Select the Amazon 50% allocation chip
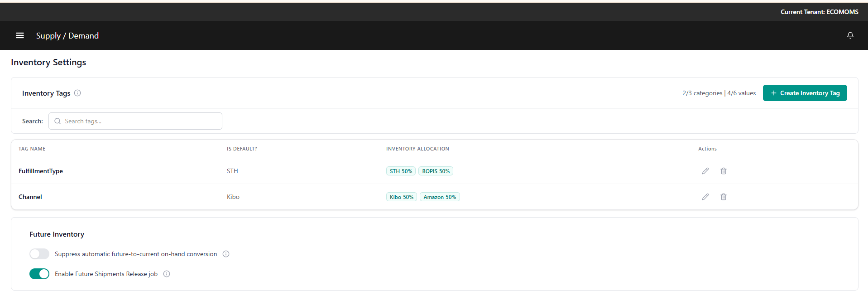This screenshot has width=868, height=306. (440, 197)
